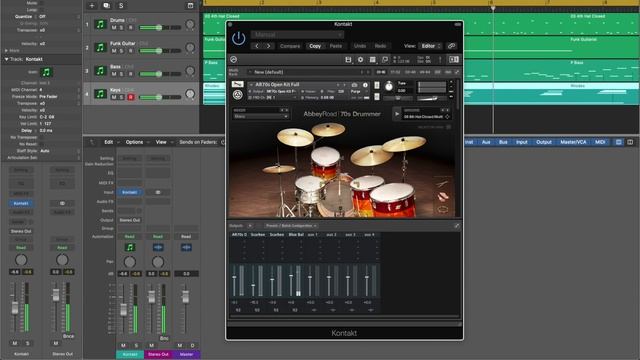Click the Compare button in plugin header
The width and height of the screenshot is (640, 360).
point(290,46)
